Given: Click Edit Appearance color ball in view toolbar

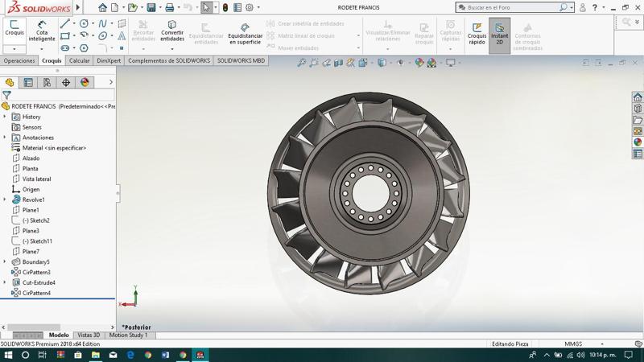Looking at the screenshot, I should tap(419, 63).
